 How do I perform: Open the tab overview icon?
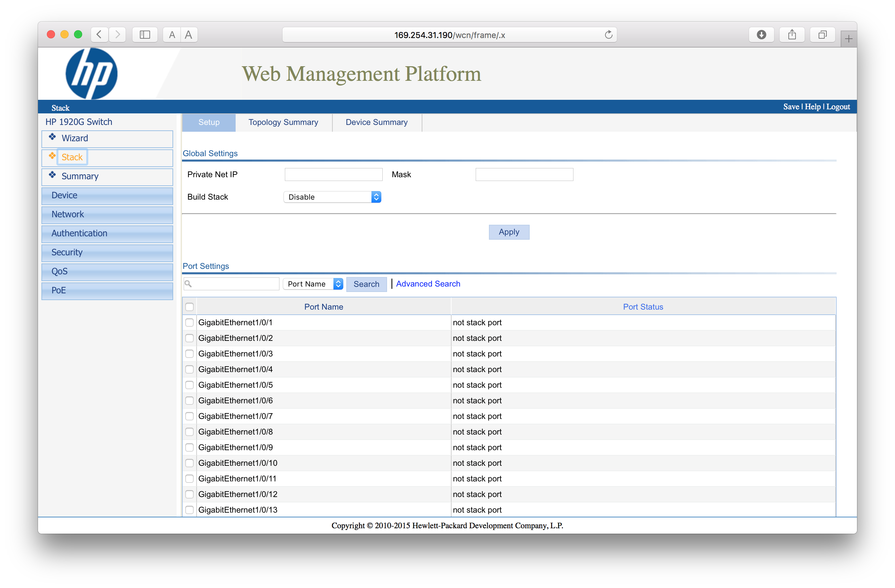pyautogui.click(x=822, y=35)
